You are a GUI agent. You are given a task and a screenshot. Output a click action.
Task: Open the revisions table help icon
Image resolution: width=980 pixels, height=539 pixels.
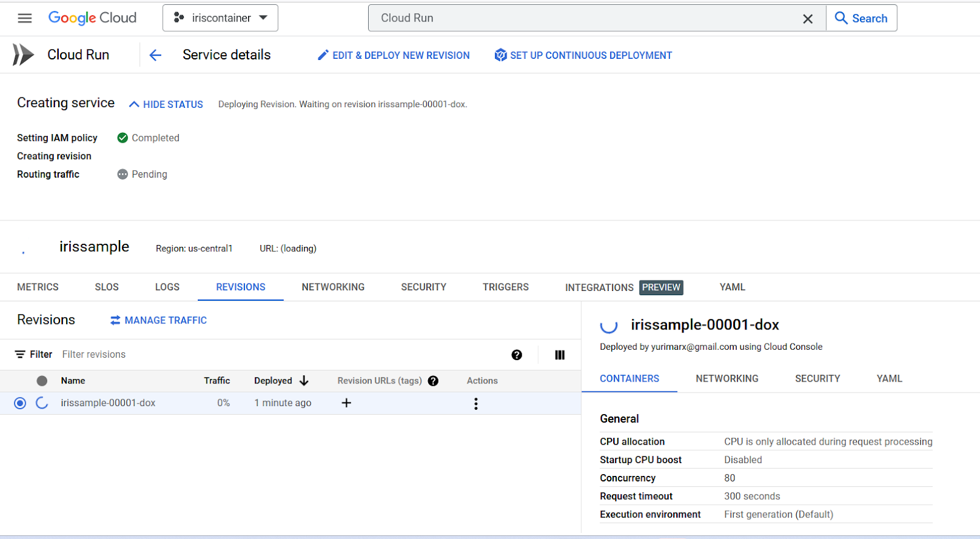click(x=517, y=355)
